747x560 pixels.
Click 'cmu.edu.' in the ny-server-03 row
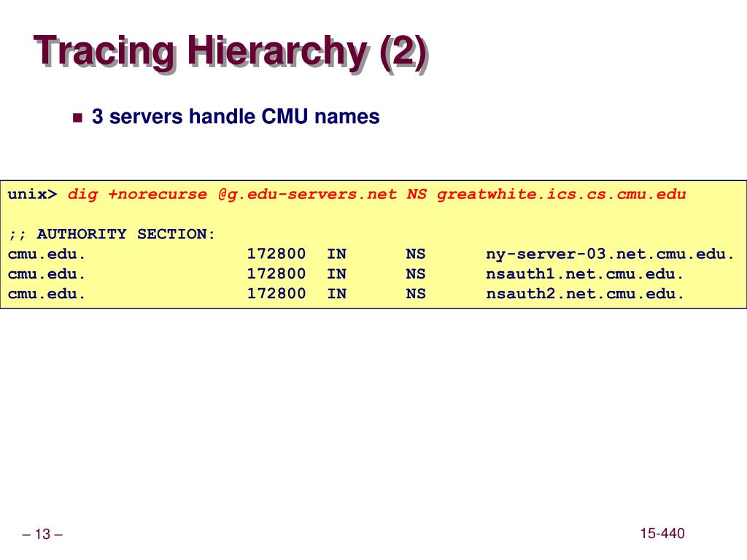point(47,254)
